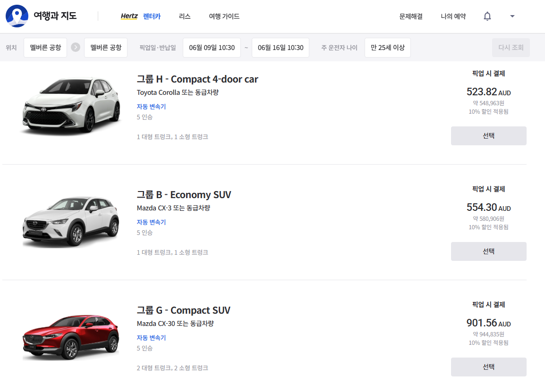Select the Hertz 렌터카 tab
The height and width of the screenshot is (392, 545).
click(x=141, y=17)
